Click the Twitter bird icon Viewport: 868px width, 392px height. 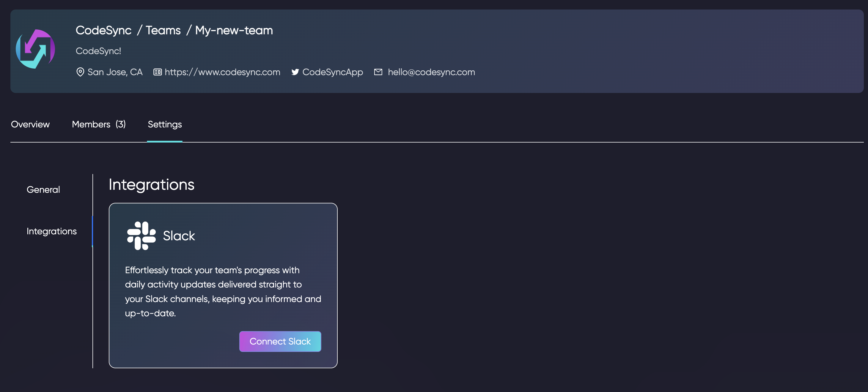tap(295, 72)
